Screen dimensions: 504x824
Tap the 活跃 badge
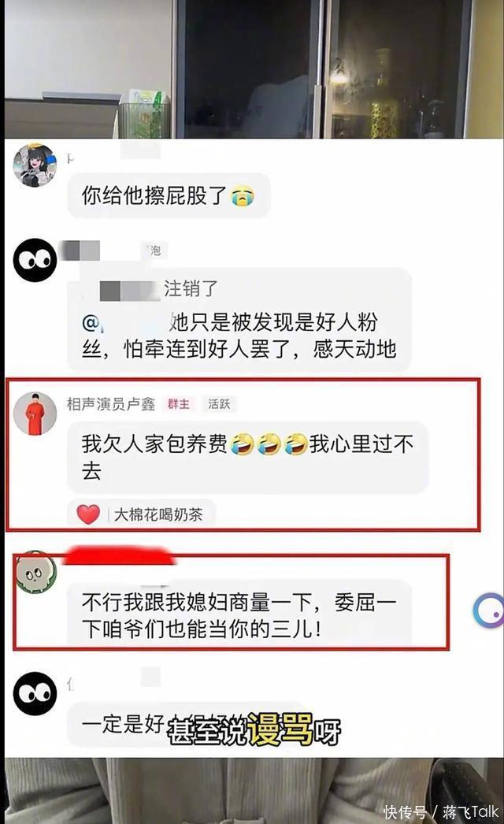point(219,403)
